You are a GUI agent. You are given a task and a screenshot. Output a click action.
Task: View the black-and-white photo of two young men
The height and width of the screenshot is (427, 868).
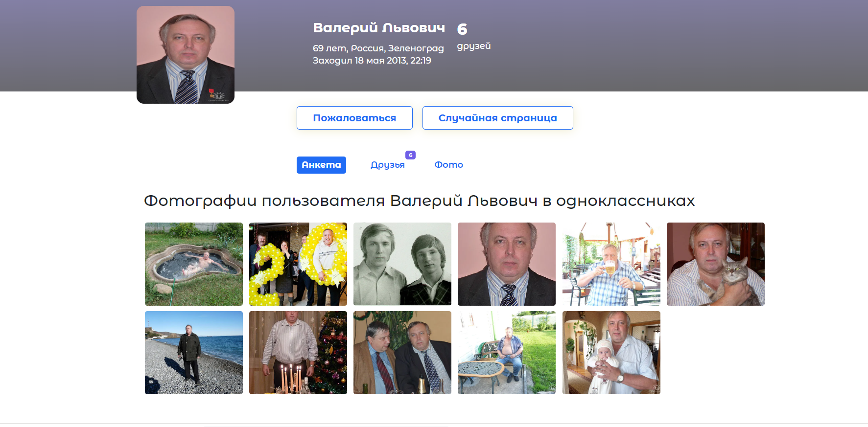(402, 264)
